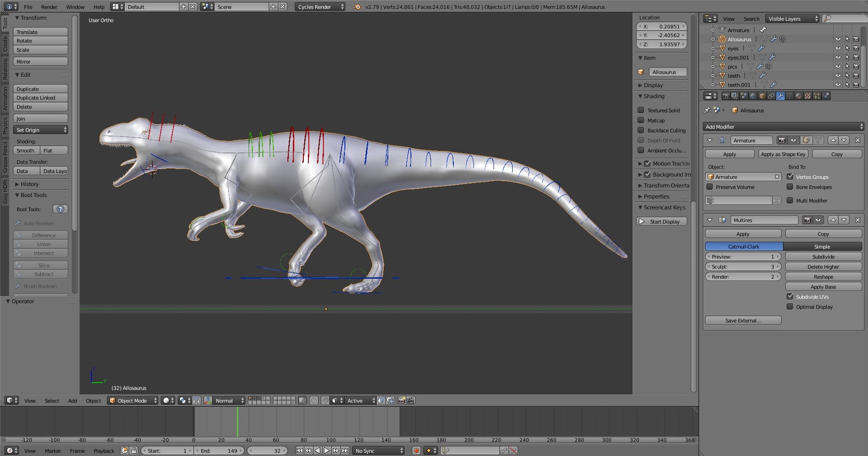Enable Backface Culling checkbox
This screenshot has width=868, height=456.
(641, 130)
